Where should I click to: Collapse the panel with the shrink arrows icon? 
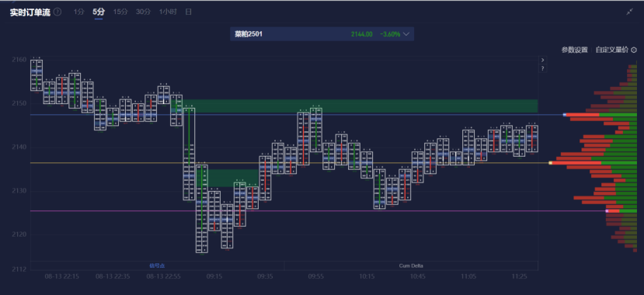tap(629, 12)
